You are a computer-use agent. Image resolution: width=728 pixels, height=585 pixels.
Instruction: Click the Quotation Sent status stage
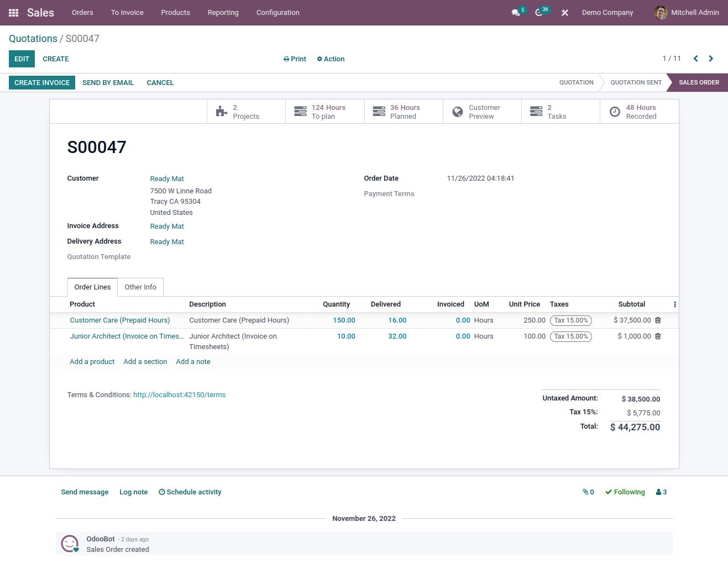(636, 83)
